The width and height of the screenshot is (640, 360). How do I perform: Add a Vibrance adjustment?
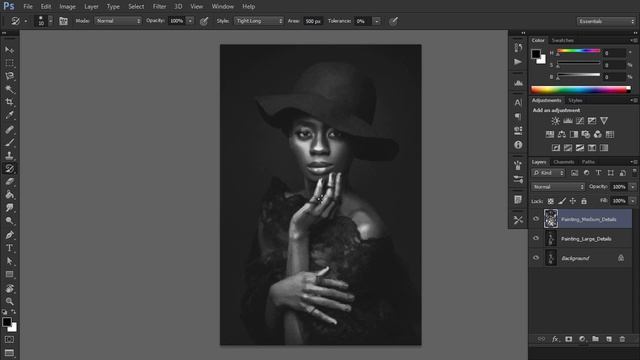(604, 121)
